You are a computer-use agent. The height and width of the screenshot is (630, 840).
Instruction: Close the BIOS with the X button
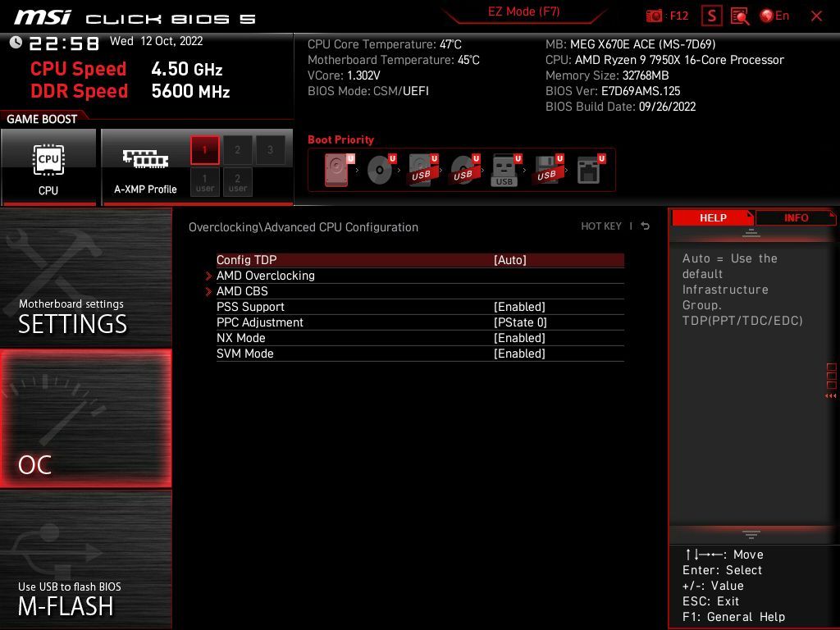(816, 16)
